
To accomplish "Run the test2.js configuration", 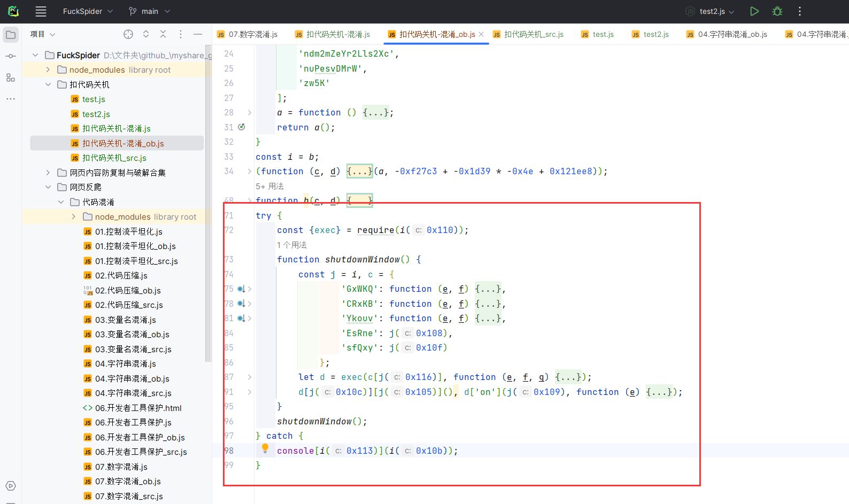I will pos(754,11).
